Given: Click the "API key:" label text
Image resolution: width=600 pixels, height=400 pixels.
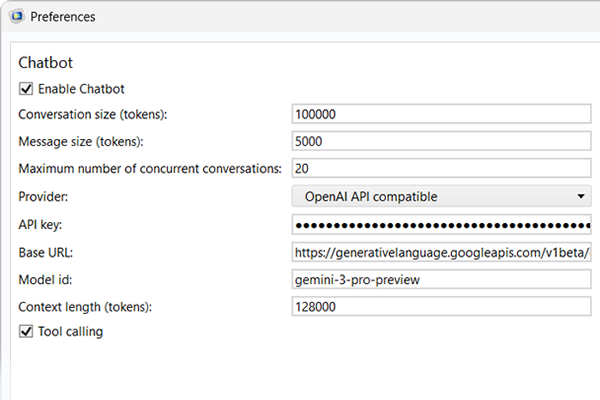Looking at the screenshot, I should [x=41, y=225].
